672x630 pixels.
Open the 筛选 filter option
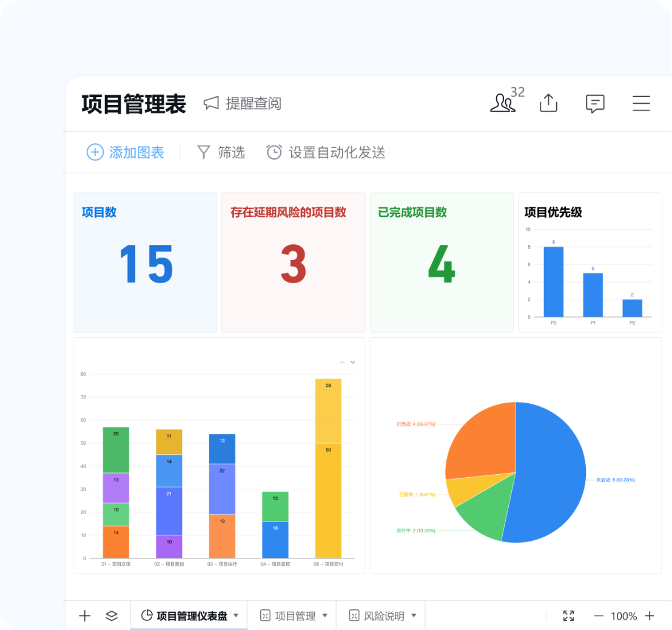[221, 152]
